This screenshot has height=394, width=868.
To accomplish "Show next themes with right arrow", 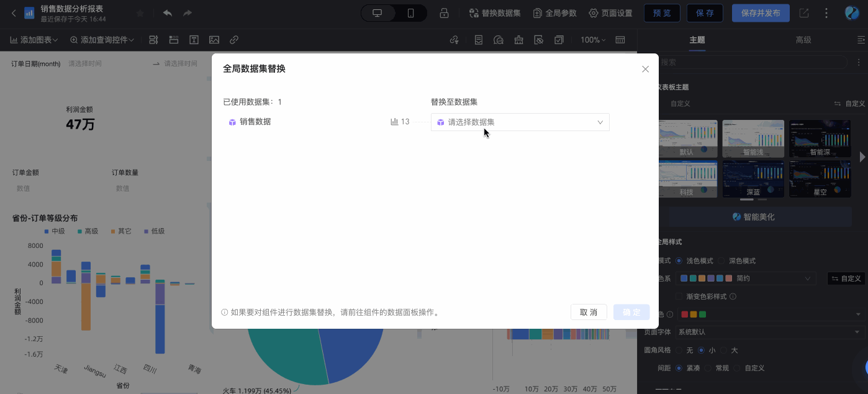I will (x=862, y=157).
